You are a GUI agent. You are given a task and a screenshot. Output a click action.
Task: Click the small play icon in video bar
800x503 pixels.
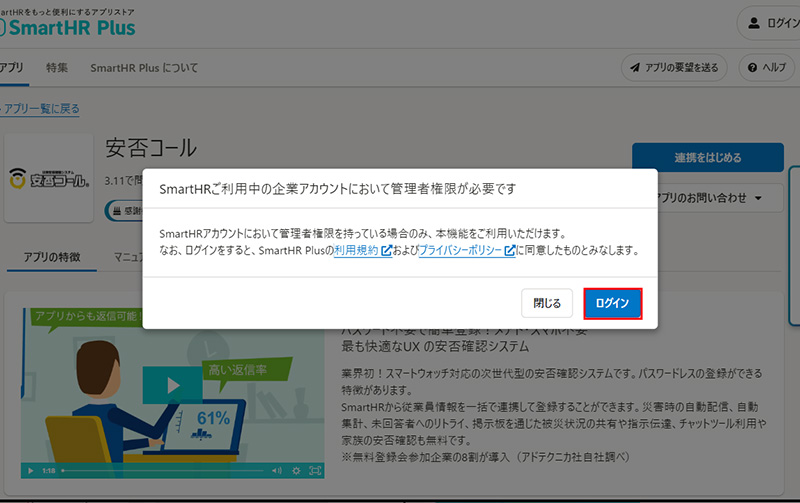click(31, 471)
